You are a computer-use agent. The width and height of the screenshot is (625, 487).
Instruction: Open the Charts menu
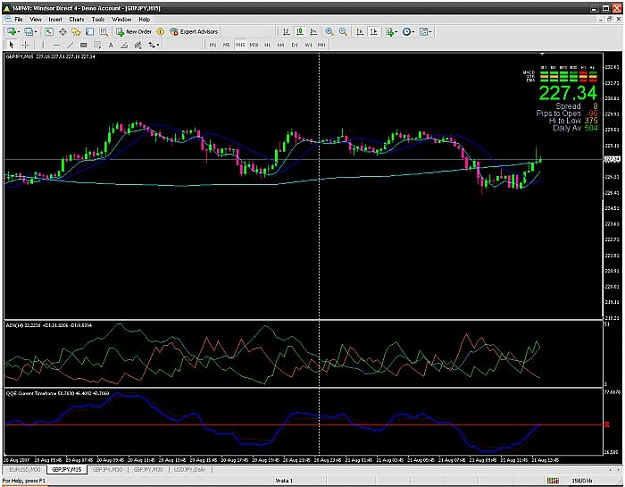coord(77,19)
